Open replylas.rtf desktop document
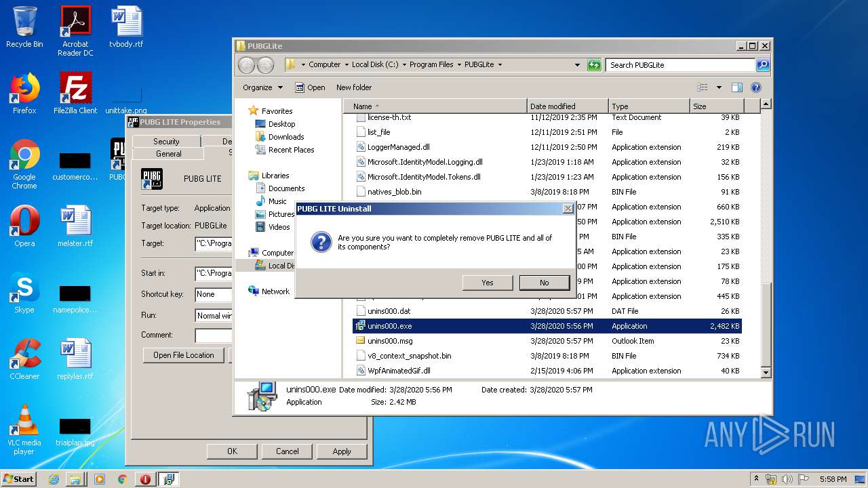This screenshot has width=868, height=488. [75, 359]
